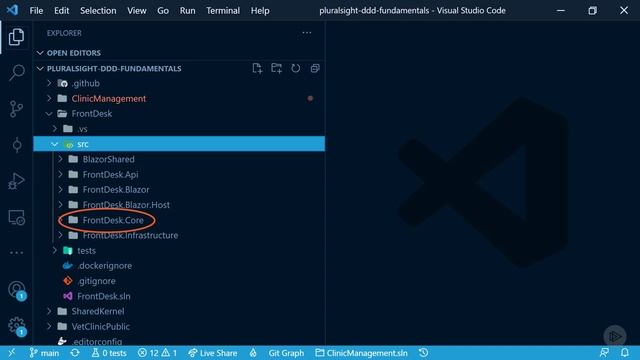Open the File menu
The width and height of the screenshot is (640, 360).
[36, 11]
